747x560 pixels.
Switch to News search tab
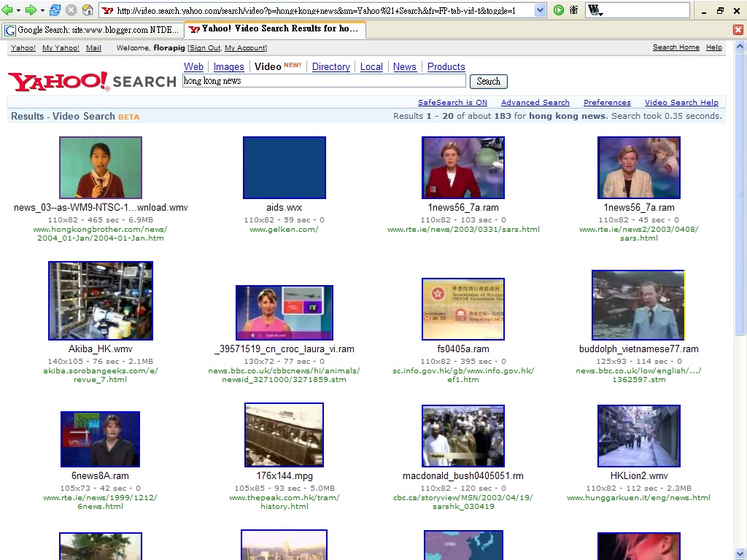(x=404, y=66)
